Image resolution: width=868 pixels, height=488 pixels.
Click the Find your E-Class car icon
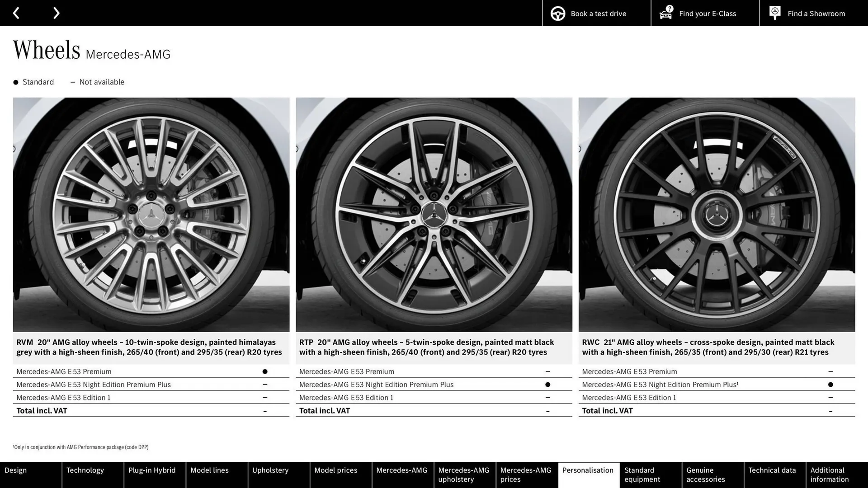(665, 13)
